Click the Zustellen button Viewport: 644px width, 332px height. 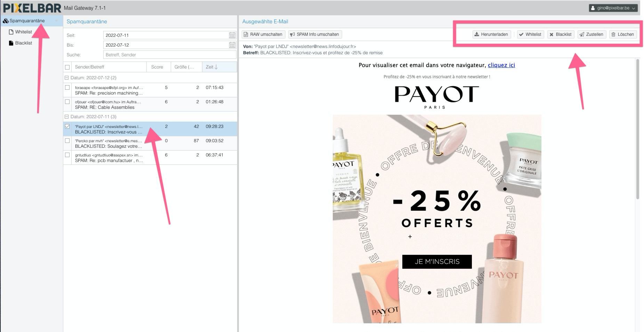pyautogui.click(x=592, y=34)
